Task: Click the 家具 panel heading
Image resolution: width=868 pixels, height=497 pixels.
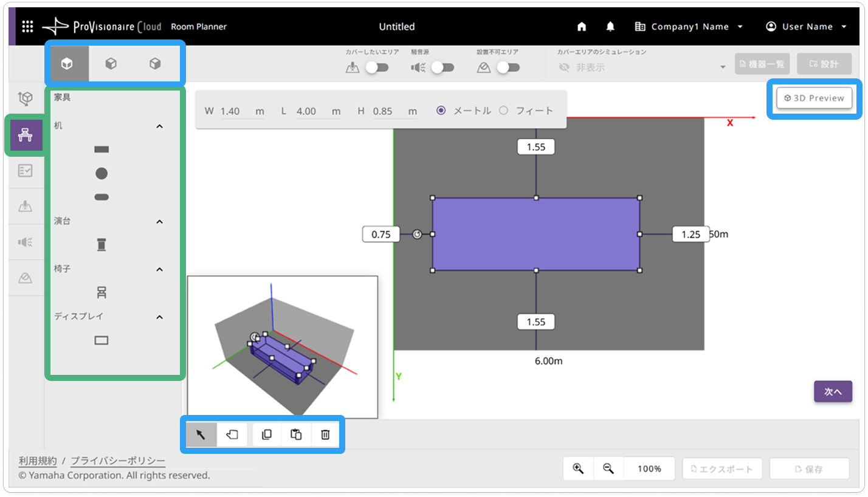Action: pos(62,97)
